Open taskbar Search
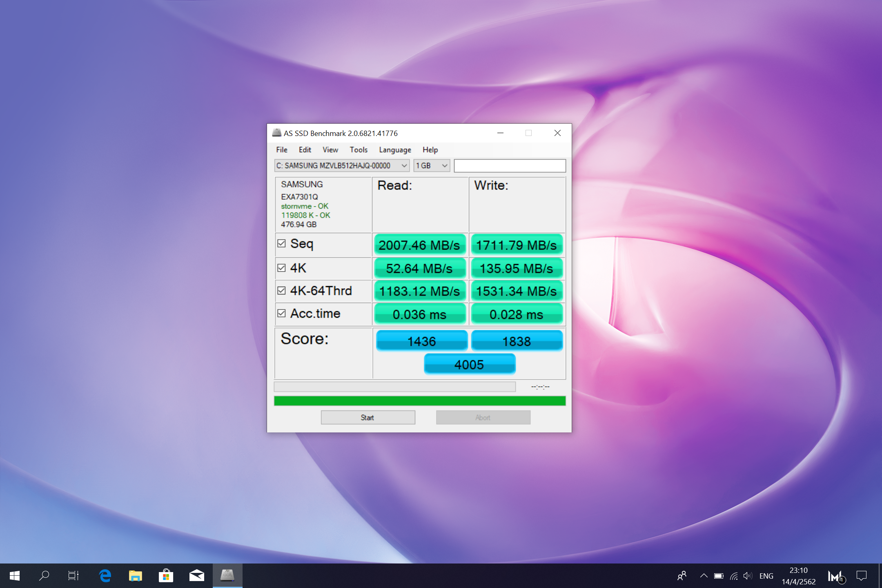882x588 pixels. (44, 576)
